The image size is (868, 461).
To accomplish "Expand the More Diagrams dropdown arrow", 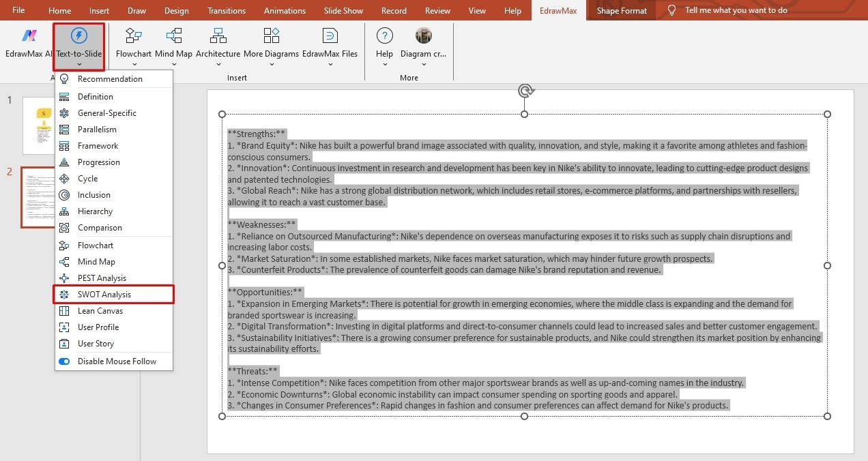I will (x=272, y=65).
